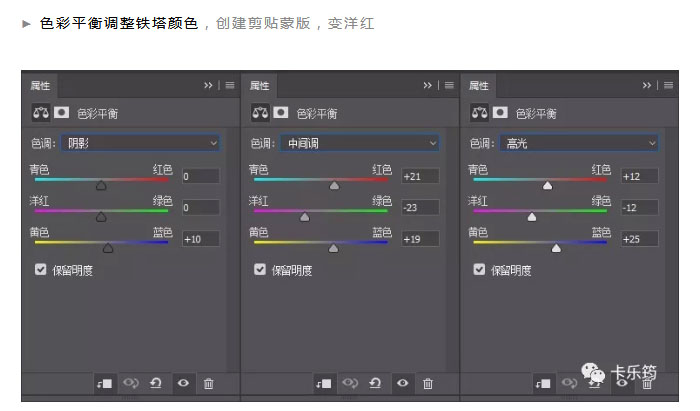Select the 属性 tab of the 中间调 panel
Screen dimensions: 700x411
tap(259, 86)
